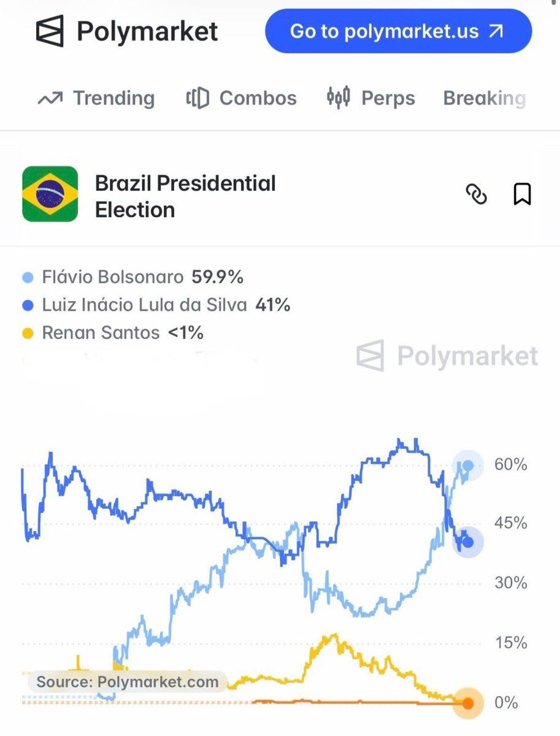The image size is (560, 736).
Task: Click the light blue Flávio Bolsonaro legend dot
Action: point(28,278)
